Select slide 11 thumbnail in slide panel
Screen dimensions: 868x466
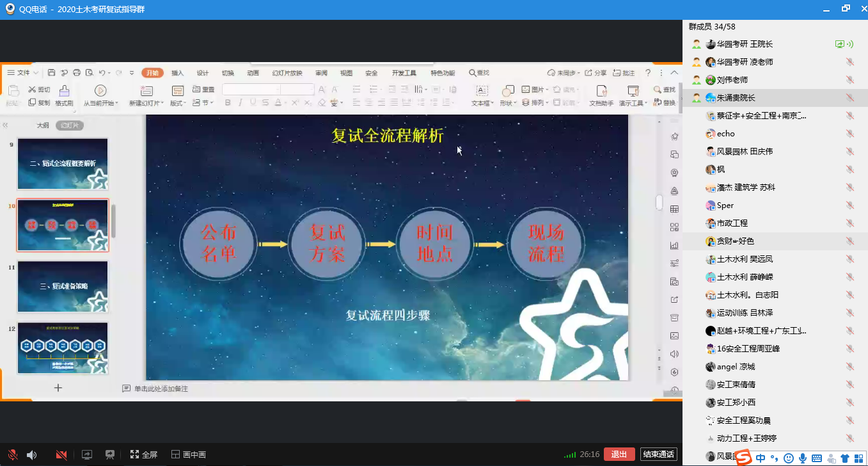click(63, 286)
